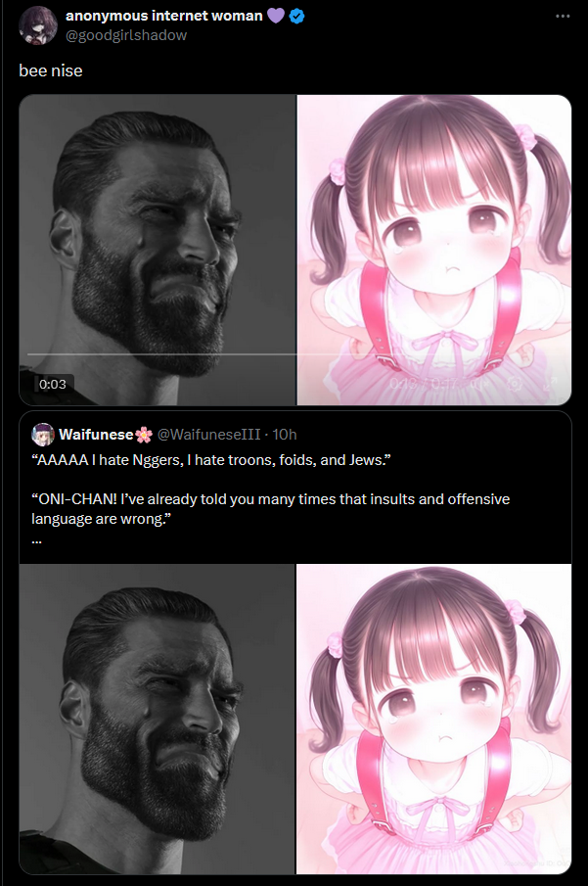
Task: Click the blue verified badge next to the name
Action: 297,17
